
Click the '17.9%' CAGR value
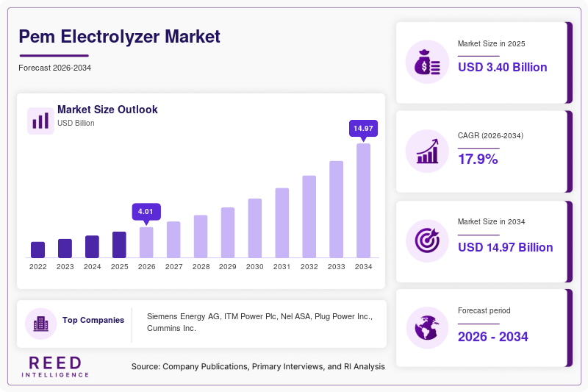(478, 159)
